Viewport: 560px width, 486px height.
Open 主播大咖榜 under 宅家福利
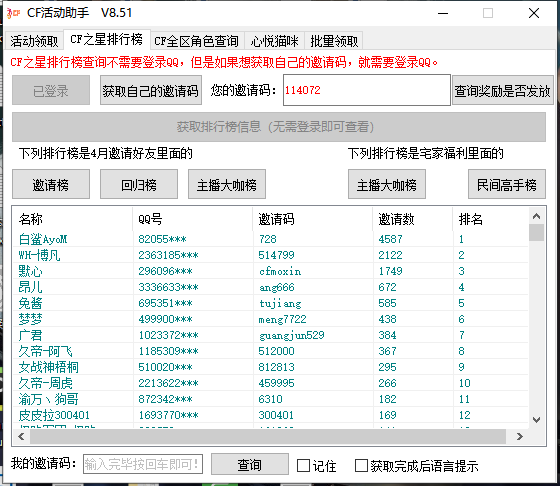pyautogui.click(x=387, y=184)
